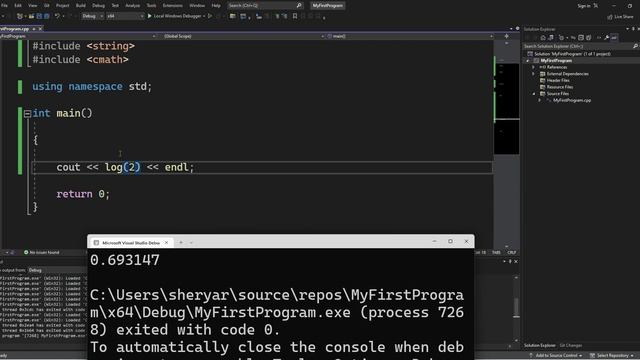Viewport: 640px width, 360px height.
Task: Open the Global Scope dropdown
Action: (242, 36)
